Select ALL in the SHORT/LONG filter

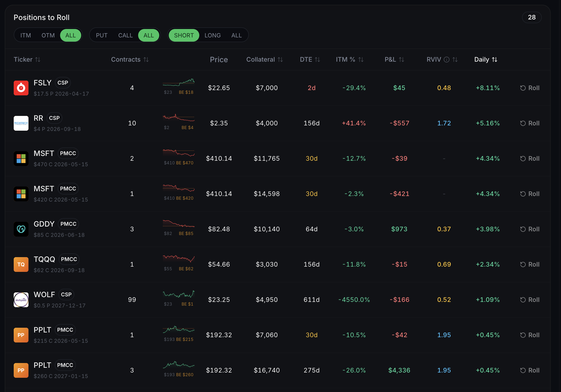pyautogui.click(x=236, y=35)
